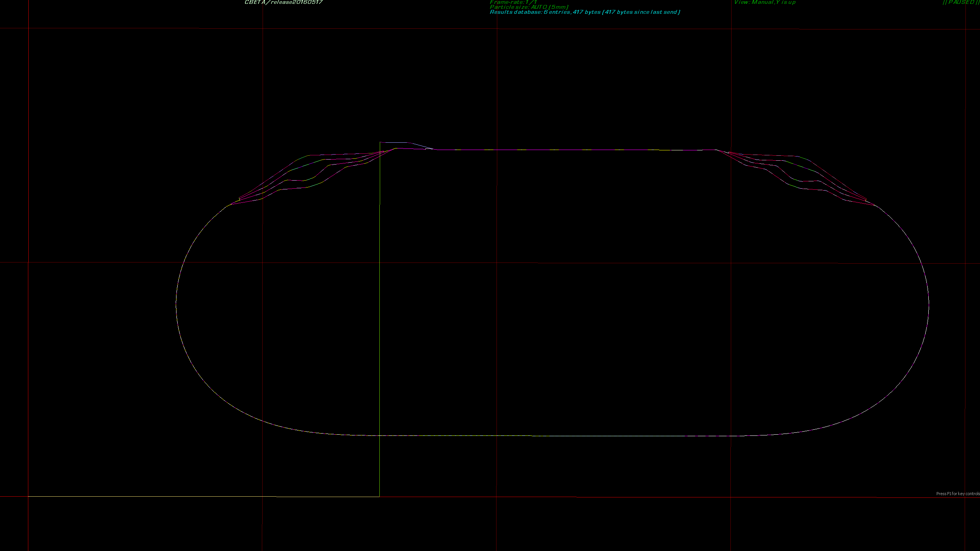Click the left splitter merge point into the arc
980x551 pixels.
(x=231, y=204)
